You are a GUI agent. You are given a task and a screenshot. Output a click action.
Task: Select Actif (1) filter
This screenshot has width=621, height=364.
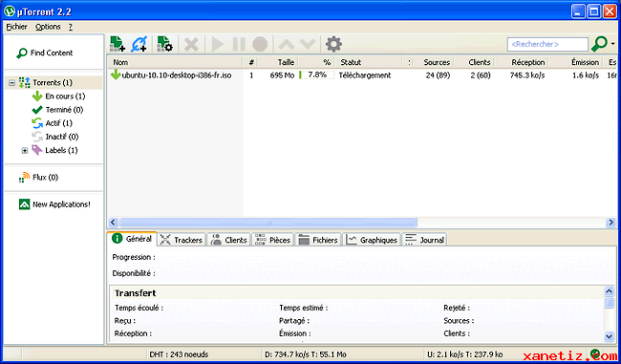tap(52, 123)
